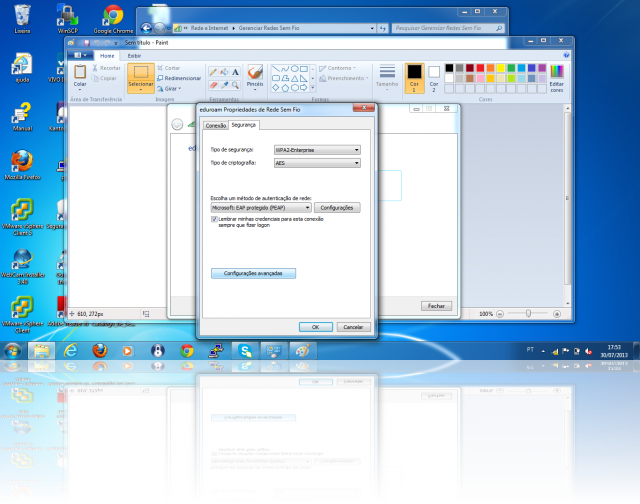This screenshot has width=640, height=504.
Task: Click zoom in plus in Paint status bar
Action: click(x=557, y=314)
